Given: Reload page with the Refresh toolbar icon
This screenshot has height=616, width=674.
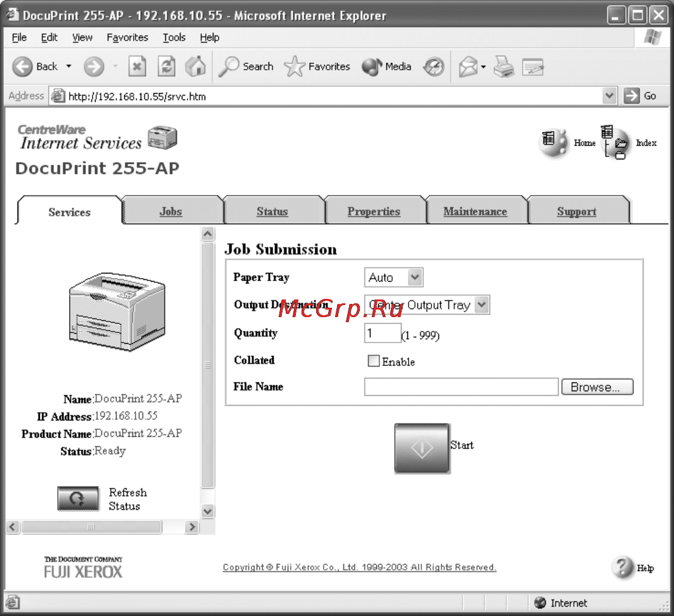Looking at the screenshot, I should click(x=167, y=66).
